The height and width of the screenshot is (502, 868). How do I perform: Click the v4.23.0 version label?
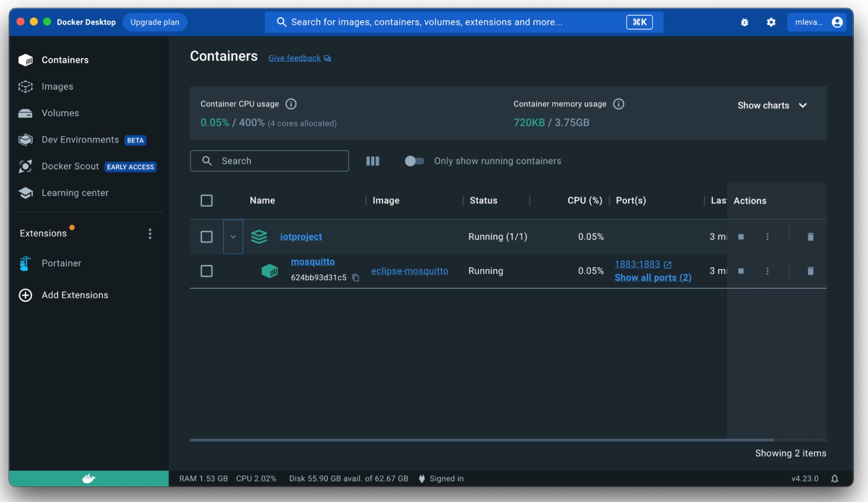click(x=805, y=479)
